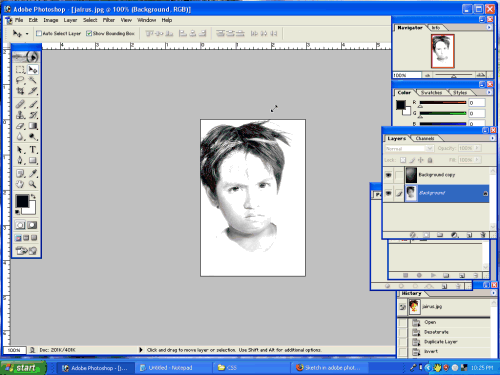Select the Magic Wand tool
Screen dimensions: 500x375
(x=33, y=80)
